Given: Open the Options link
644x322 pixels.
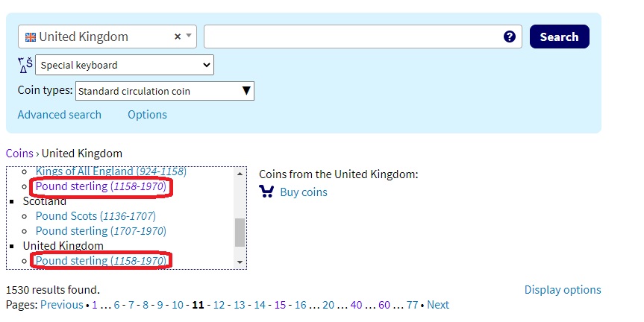Looking at the screenshot, I should click(x=147, y=115).
